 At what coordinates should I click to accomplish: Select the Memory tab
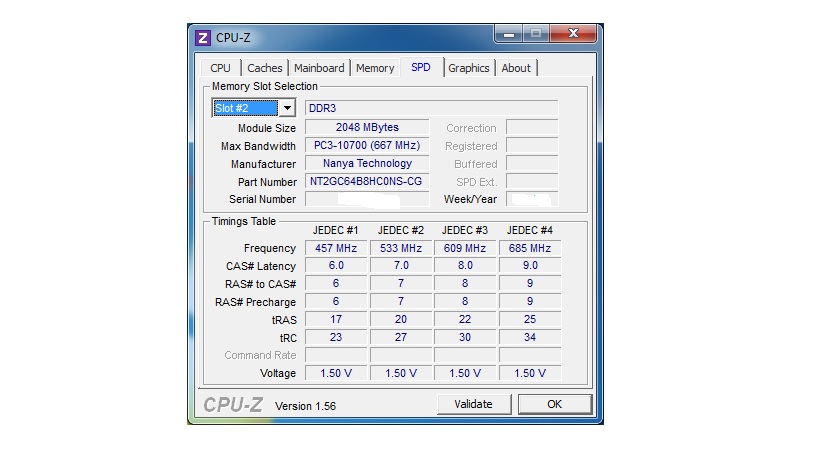(375, 68)
